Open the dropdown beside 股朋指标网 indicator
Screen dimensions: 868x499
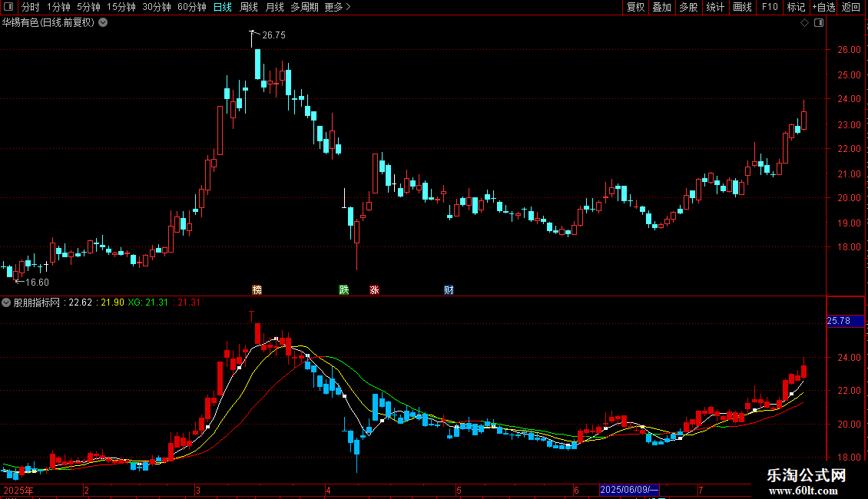[x=6, y=302]
